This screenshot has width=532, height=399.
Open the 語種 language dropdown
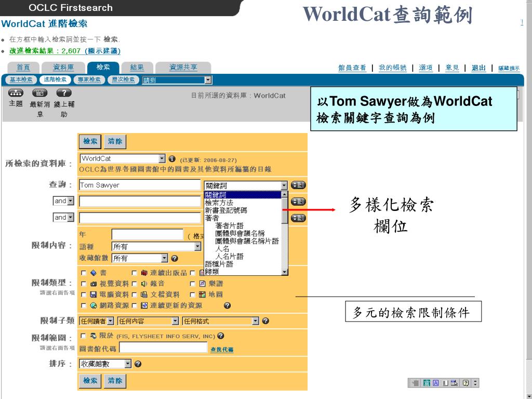(156, 247)
